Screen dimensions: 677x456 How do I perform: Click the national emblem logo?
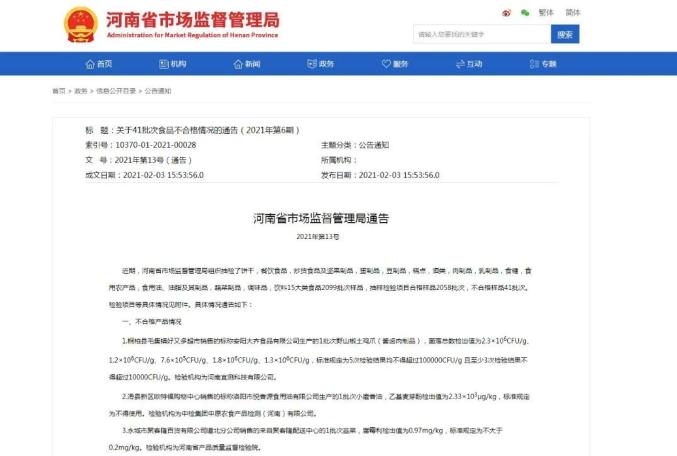[x=81, y=24]
